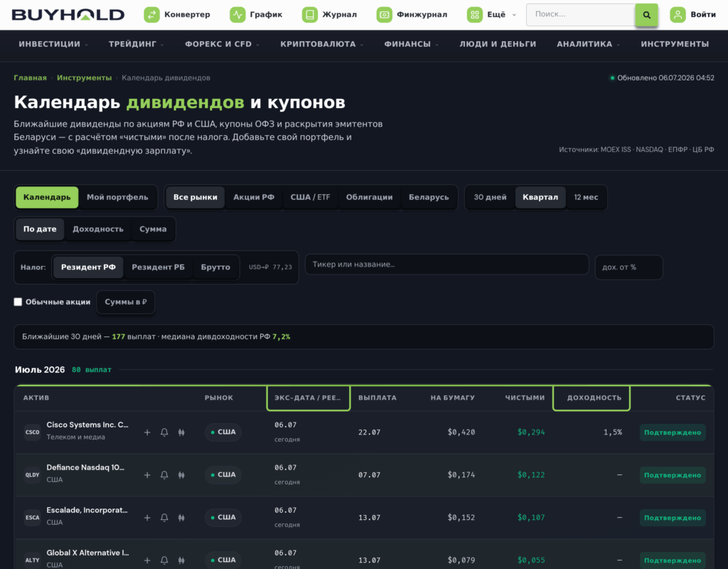Open candlestick icon in Escalade row

[x=181, y=518]
